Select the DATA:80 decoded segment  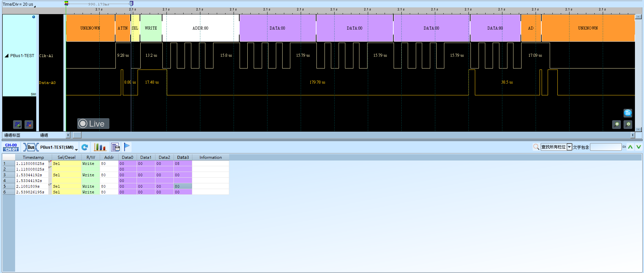(495, 28)
